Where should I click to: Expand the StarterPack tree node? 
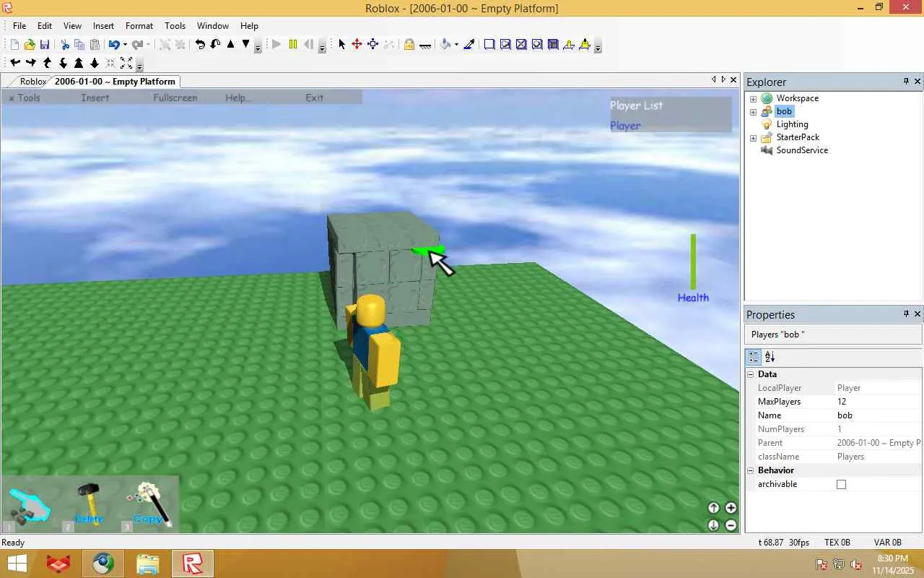753,137
